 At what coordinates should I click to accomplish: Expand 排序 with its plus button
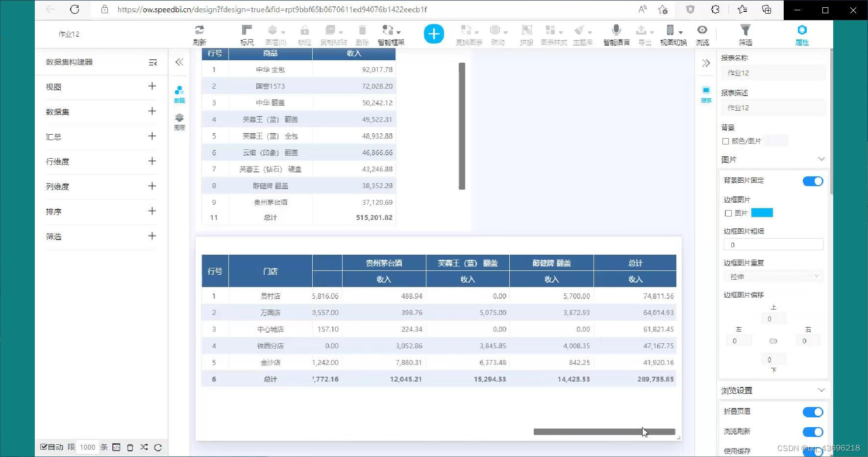coord(152,211)
